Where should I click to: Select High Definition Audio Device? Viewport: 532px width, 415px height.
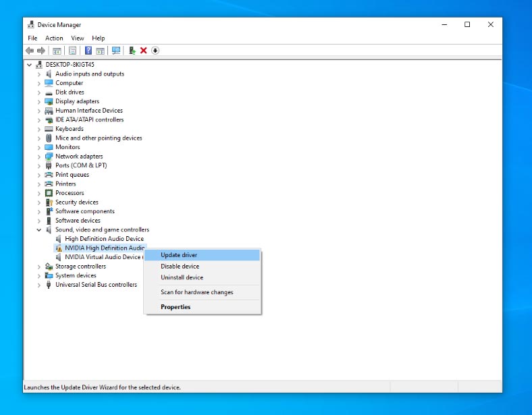click(104, 239)
